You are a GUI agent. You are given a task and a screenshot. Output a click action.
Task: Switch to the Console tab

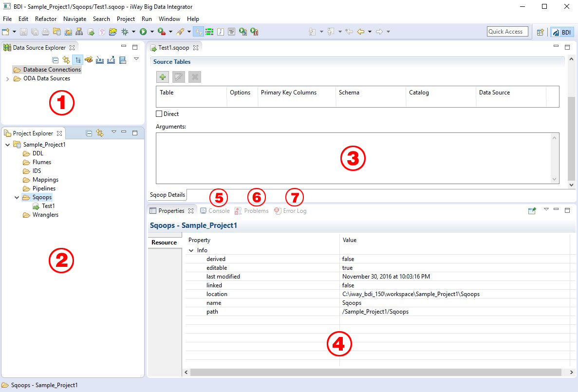click(215, 210)
